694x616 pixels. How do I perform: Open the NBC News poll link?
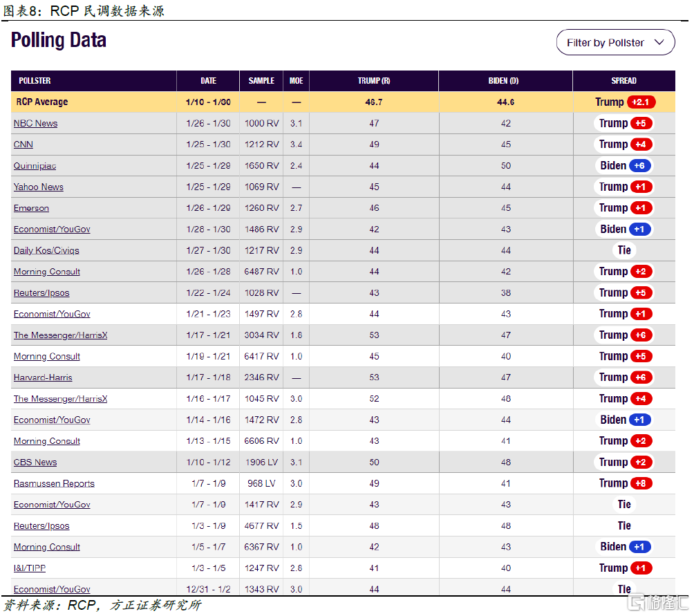click(x=35, y=124)
